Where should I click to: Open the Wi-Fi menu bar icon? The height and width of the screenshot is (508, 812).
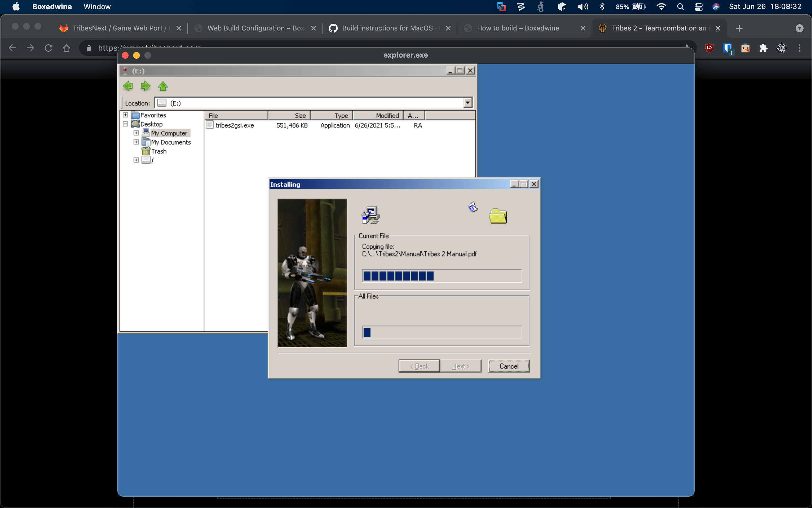[x=661, y=7]
